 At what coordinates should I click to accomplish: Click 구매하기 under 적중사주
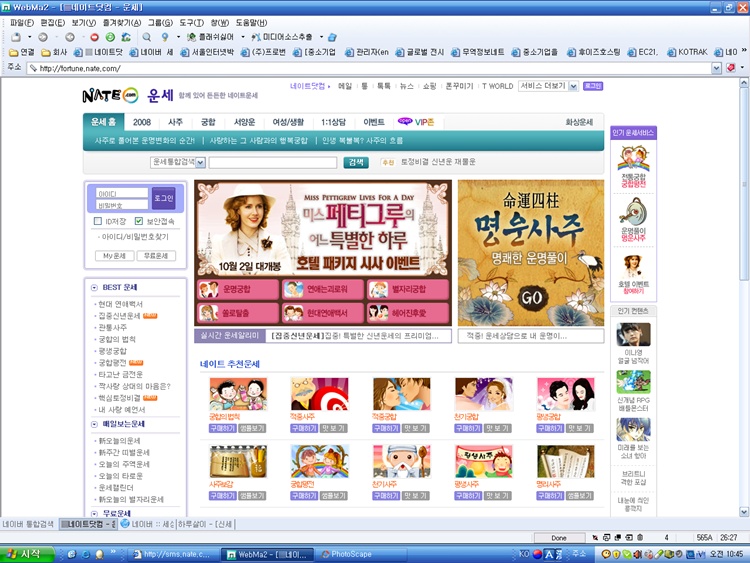304,428
